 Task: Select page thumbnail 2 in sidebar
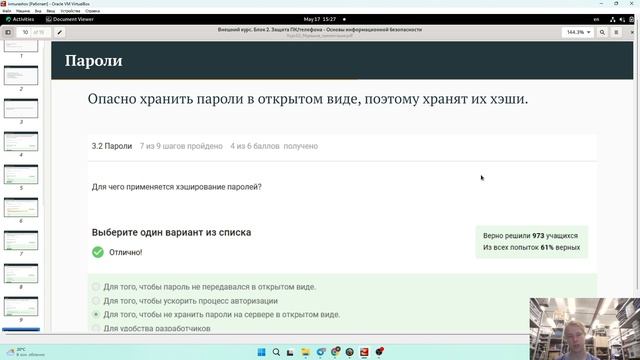(x=21, y=76)
